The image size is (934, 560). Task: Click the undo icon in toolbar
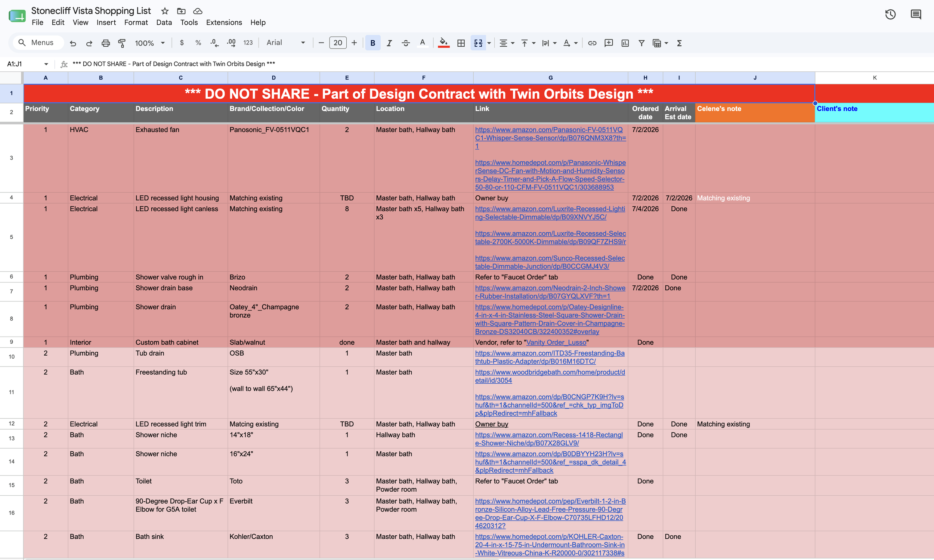tap(73, 43)
